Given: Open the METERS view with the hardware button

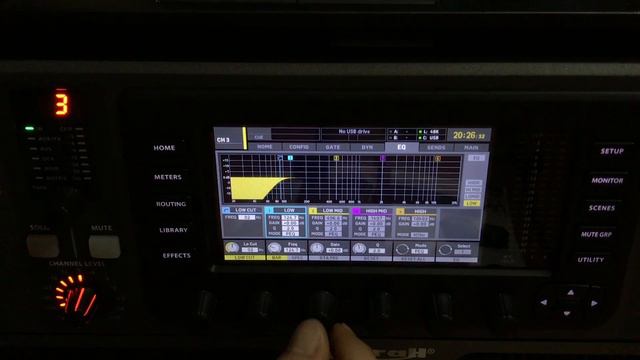Looking at the screenshot, I should click(168, 177).
